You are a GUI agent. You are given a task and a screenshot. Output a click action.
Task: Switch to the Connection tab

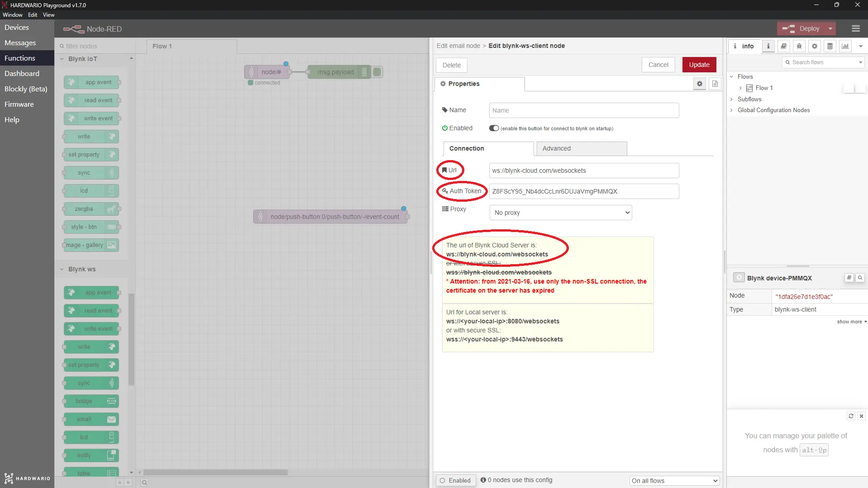tap(489, 148)
